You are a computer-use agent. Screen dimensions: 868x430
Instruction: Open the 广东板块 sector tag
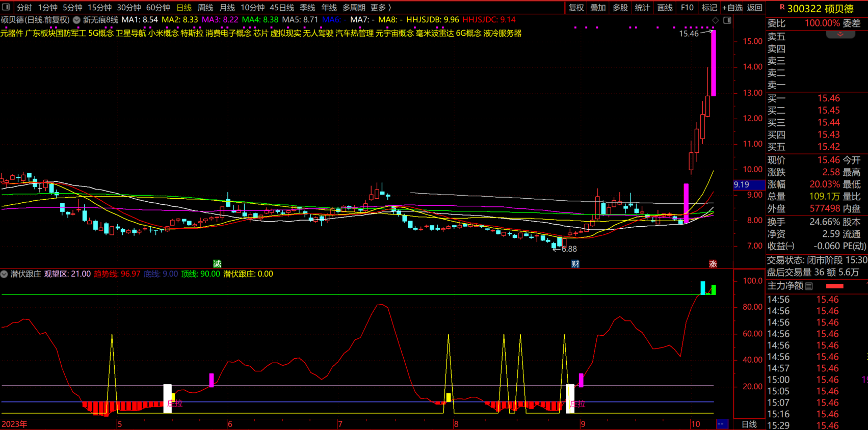coord(40,33)
